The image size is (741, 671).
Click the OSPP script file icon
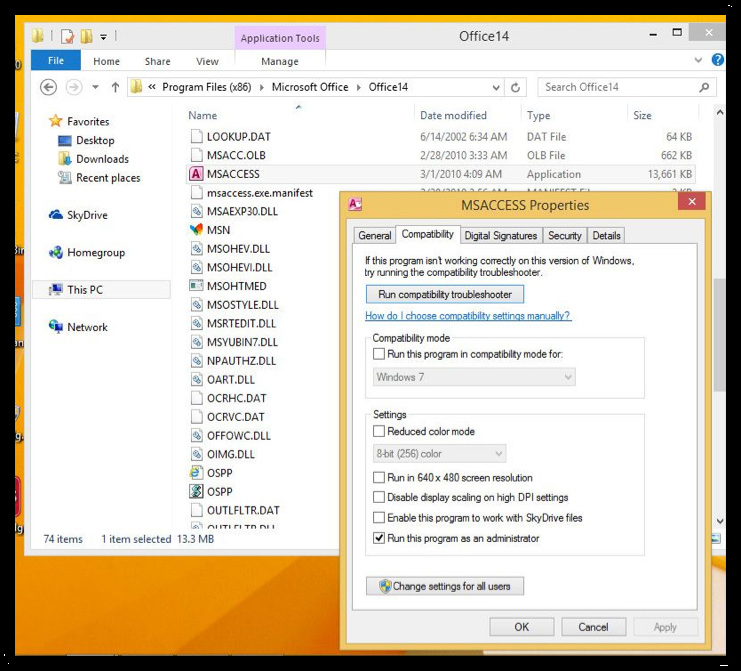196,491
